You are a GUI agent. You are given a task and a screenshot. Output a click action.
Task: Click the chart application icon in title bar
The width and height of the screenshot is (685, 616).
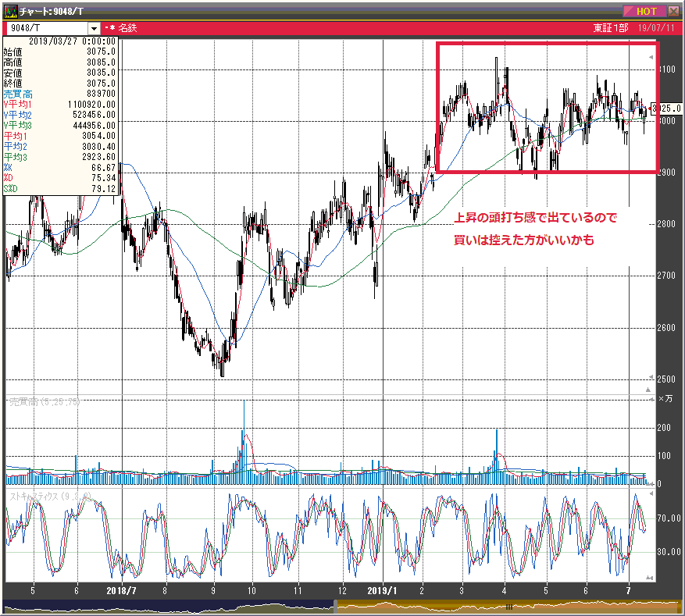[x=10, y=11]
